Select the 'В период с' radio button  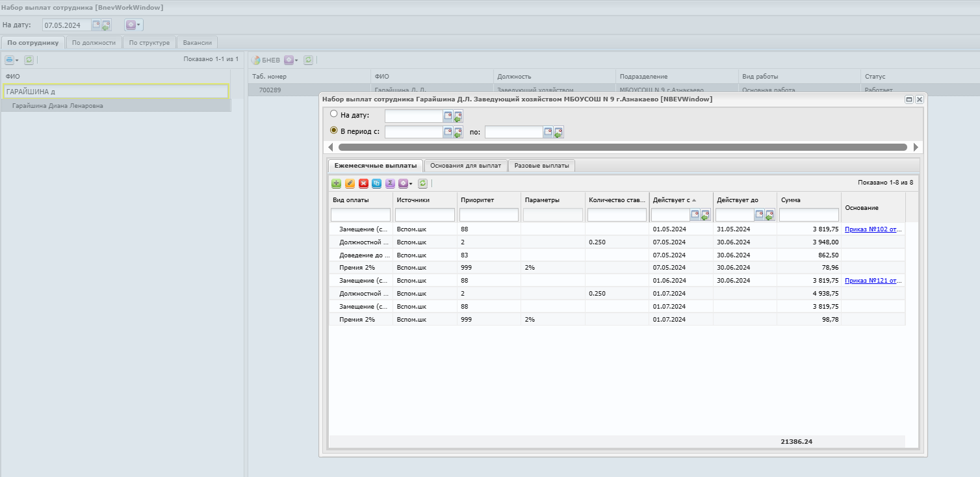point(334,130)
